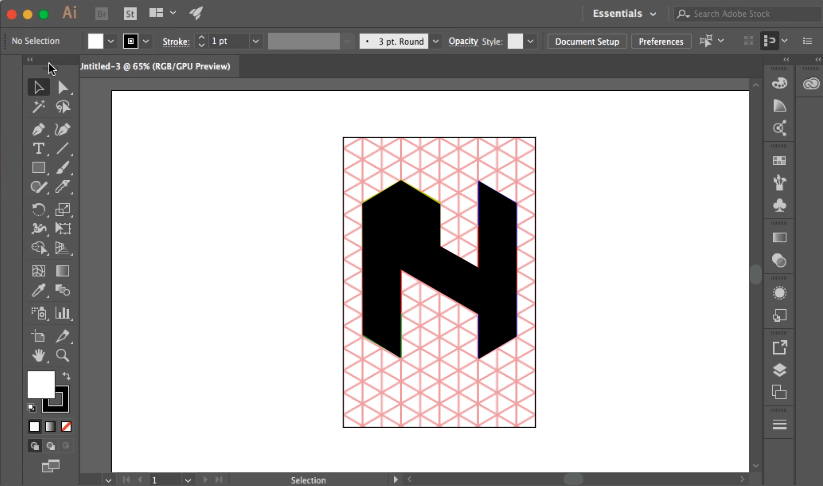Increase or decrease stroke weight stepper
Viewport: 823px width, 486px height.
201,41
